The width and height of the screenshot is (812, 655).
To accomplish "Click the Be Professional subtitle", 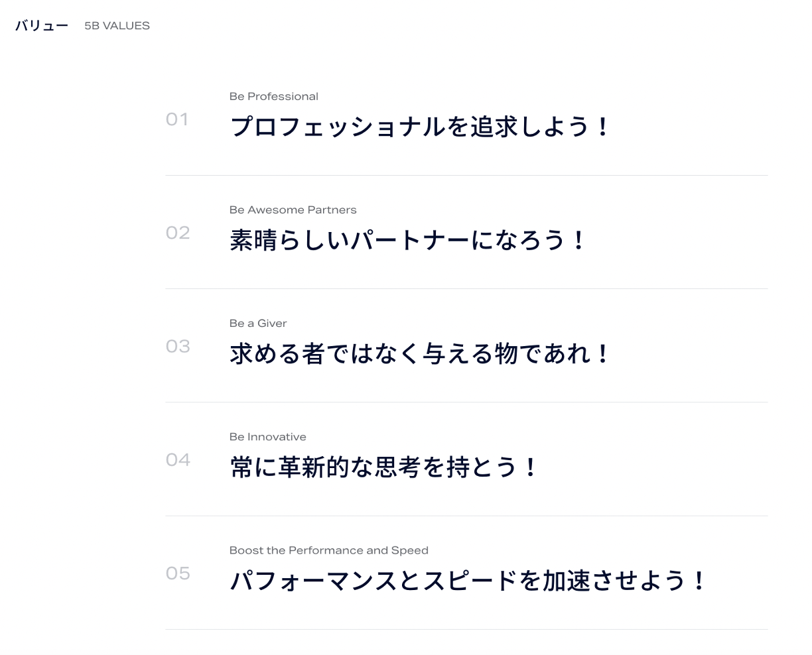I will point(273,96).
